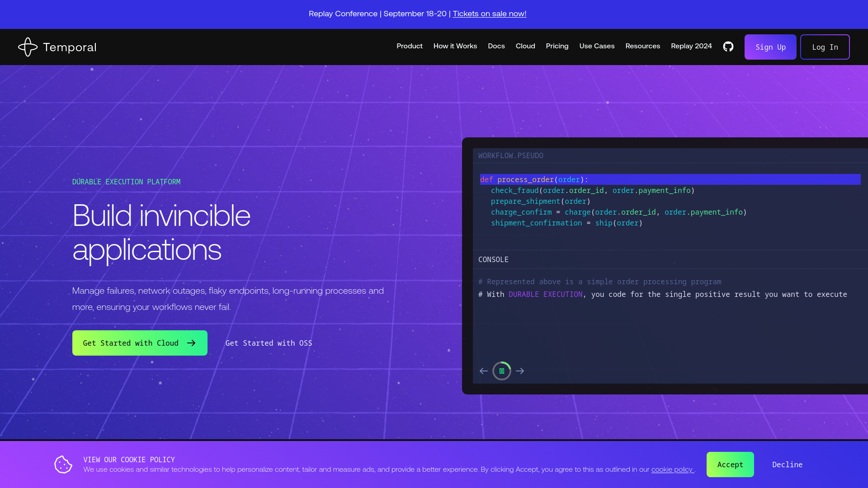Decline the cookie policy
Viewport: 868px width, 488px height.
click(788, 465)
